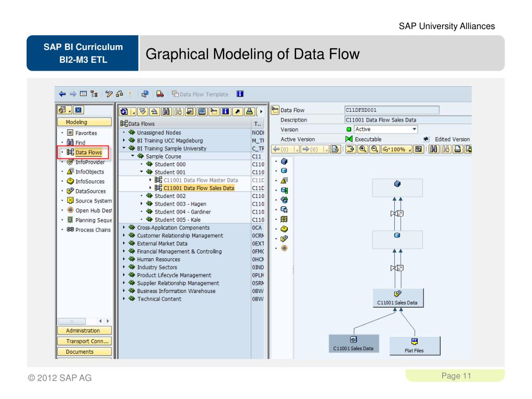This screenshot has width=532, height=399.
Task: Select Industry Sectors tree row
Action: [157, 267]
